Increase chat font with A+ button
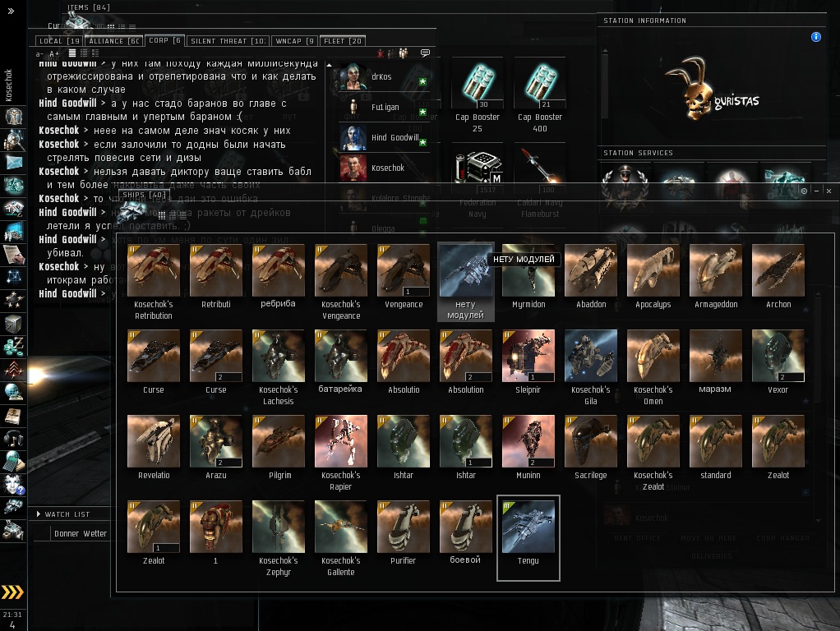Viewport: 840px width, 631px height. [x=54, y=53]
